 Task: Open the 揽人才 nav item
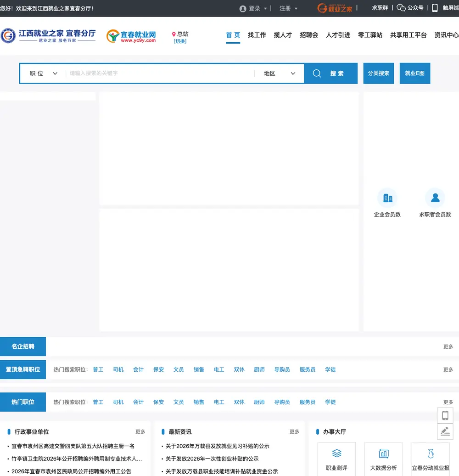click(283, 35)
